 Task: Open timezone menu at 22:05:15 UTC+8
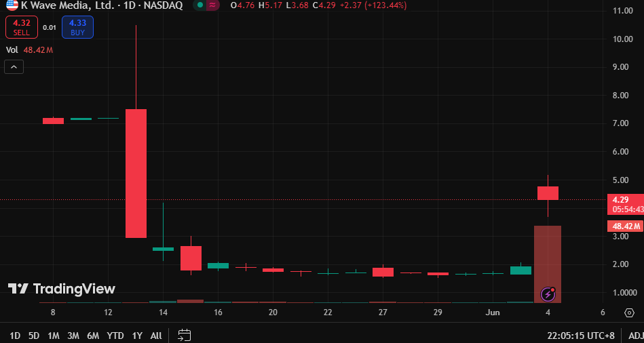[582, 336]
